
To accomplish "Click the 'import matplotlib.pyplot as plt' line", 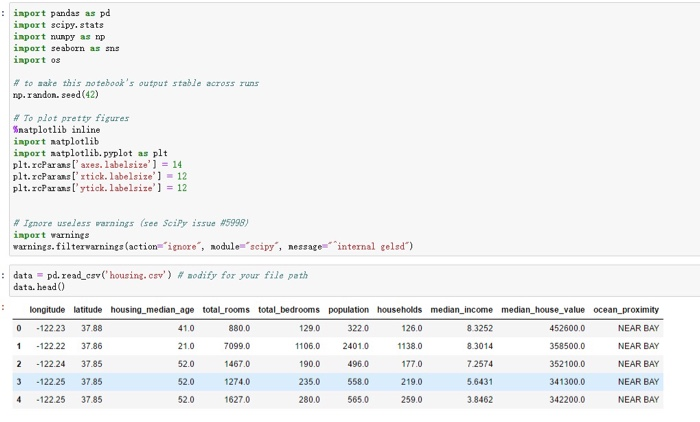I will pyautogui.click(x=90, y=153).
